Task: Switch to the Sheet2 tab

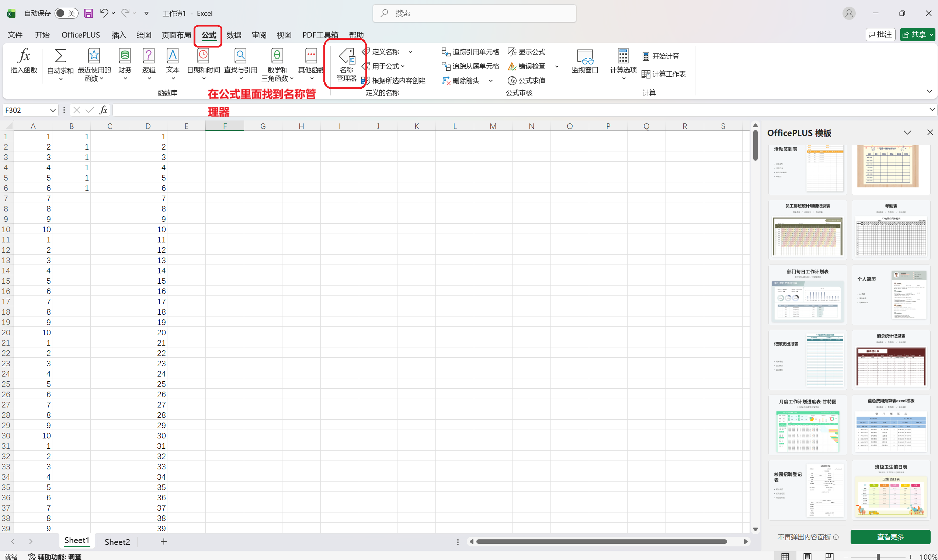Action: point(117,542)
